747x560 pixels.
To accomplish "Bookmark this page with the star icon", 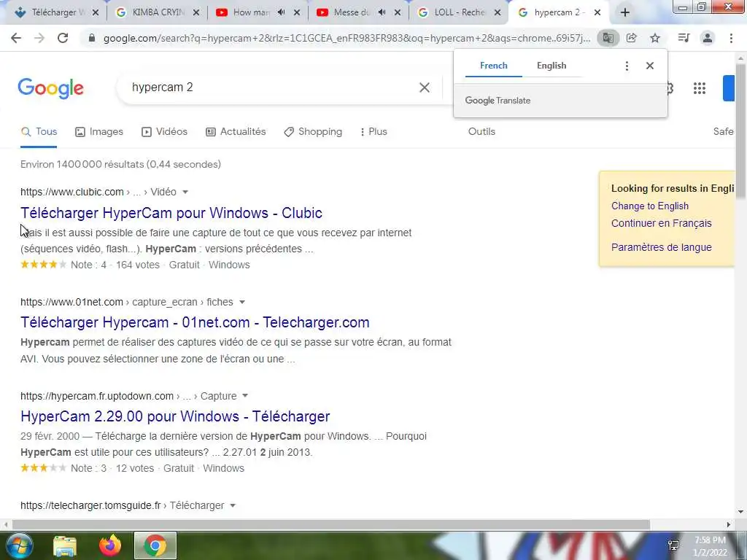I will [x=655, y=38].
